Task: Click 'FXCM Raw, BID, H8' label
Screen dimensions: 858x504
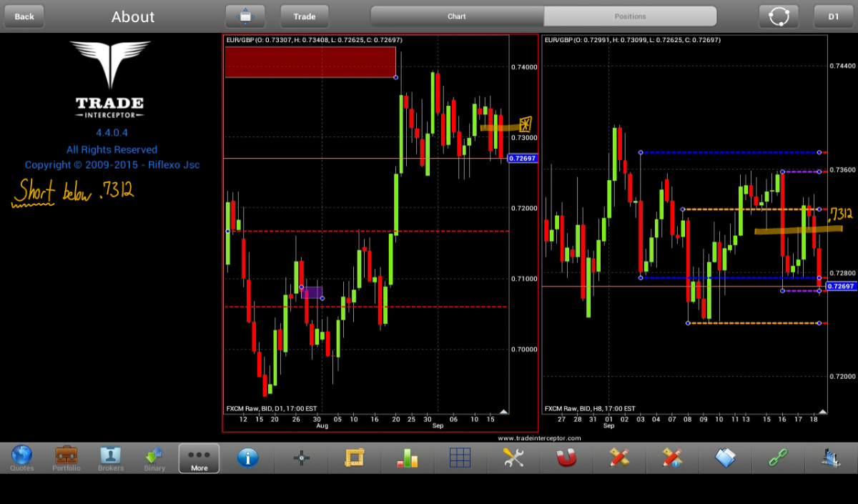Action: [590, 409]
